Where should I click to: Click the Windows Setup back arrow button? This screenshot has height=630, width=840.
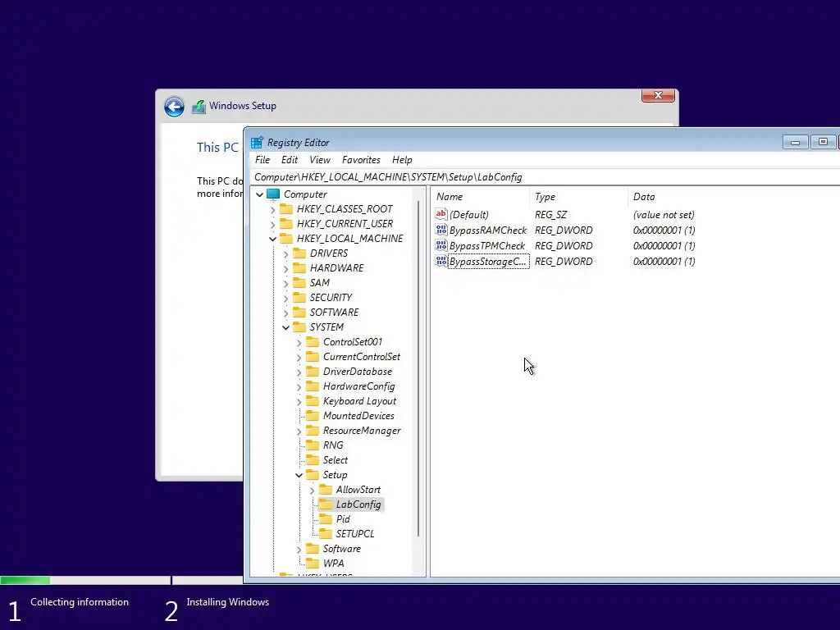pyautogui.click(x=174, y=107)
